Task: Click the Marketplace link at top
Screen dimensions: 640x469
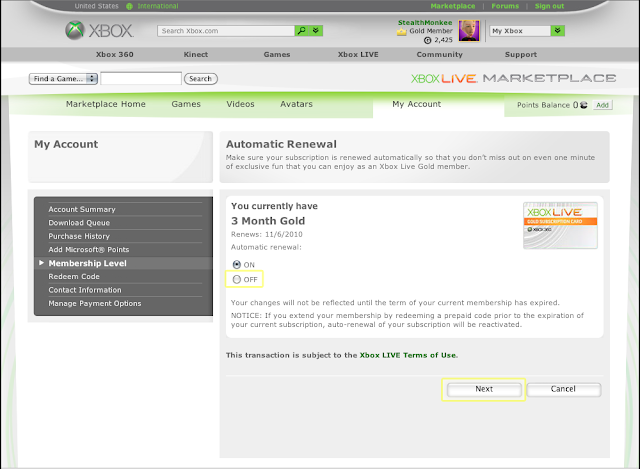Action: [x=453, y=6]
